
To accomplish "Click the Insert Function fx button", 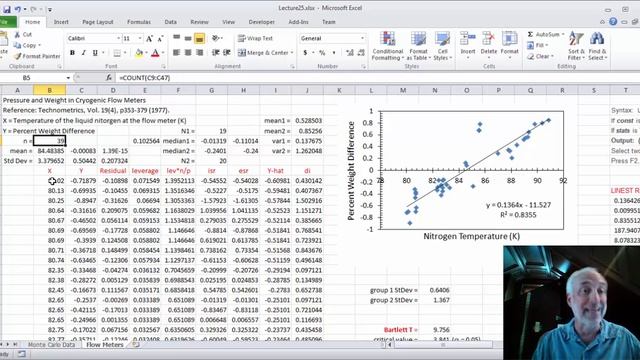I will (109, 78).
